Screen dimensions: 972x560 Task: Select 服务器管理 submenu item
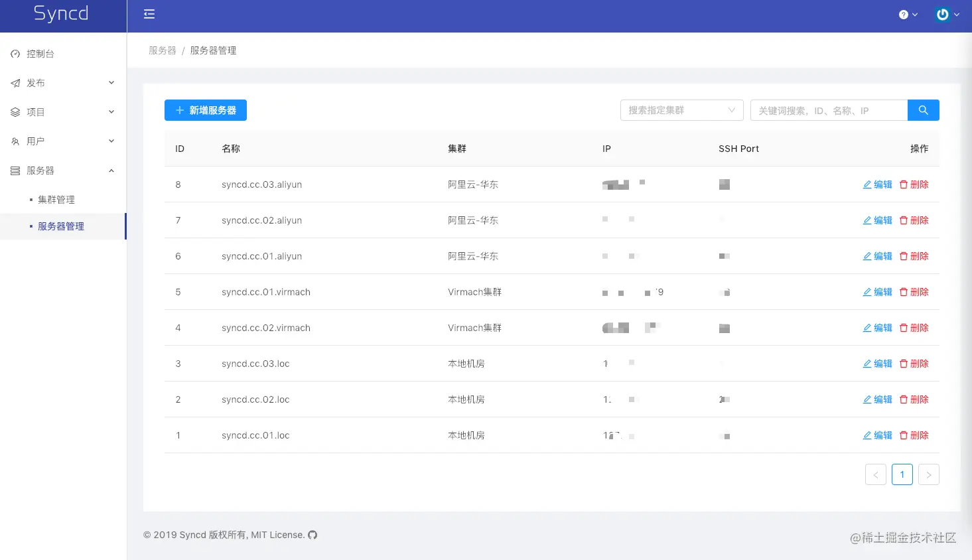(63, 226)
